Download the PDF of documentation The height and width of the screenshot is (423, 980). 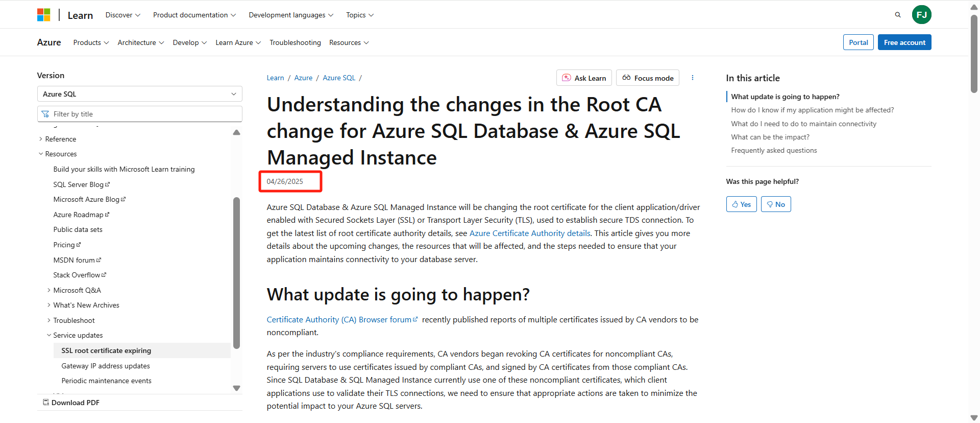coord(71,403)
